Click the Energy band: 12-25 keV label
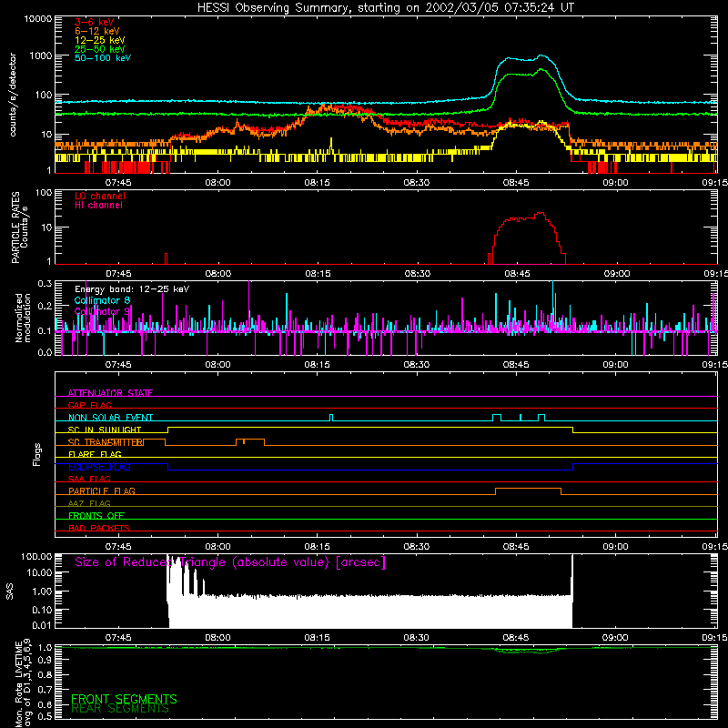The width and height of the screenshot is (728, 728). (x=132, y=289)
